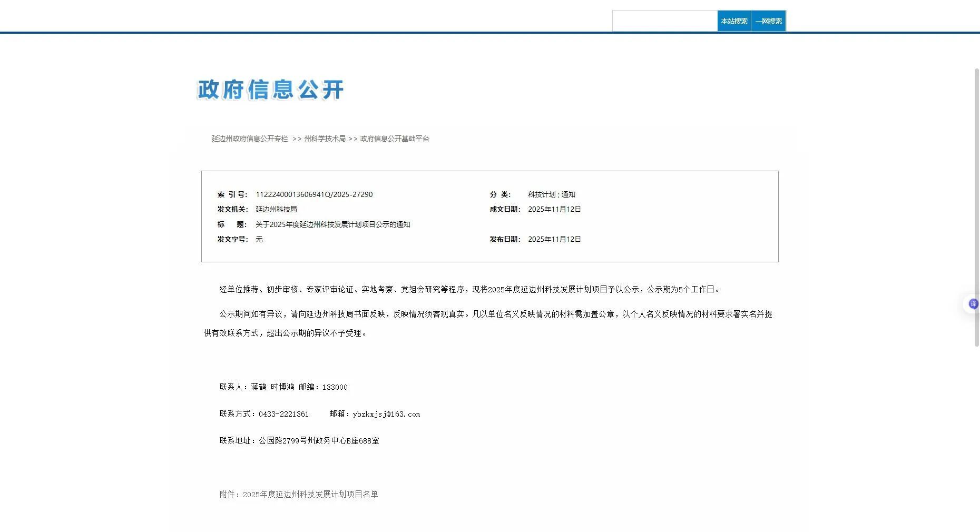Click the email address ybzkxjsj@163.com
This screenshot has width=980, height=532.
click(x=386, y=414)
